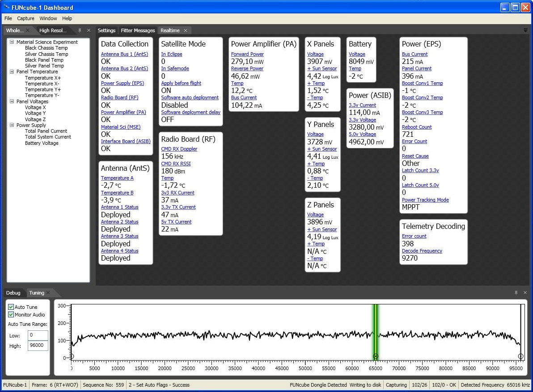The height and width of the screenshot is (392, 533).
Task: Pin the left graph panel with the pin icon
Action: tap(80, 30)
